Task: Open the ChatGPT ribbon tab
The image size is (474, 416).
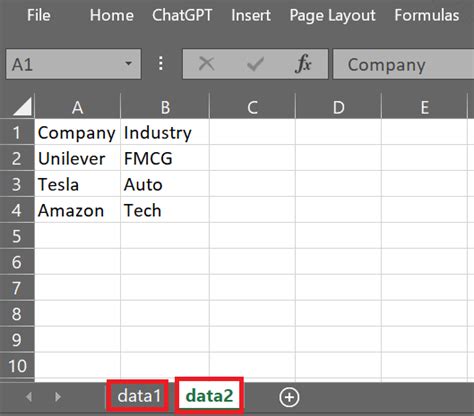Action: [x=182, y=15]
